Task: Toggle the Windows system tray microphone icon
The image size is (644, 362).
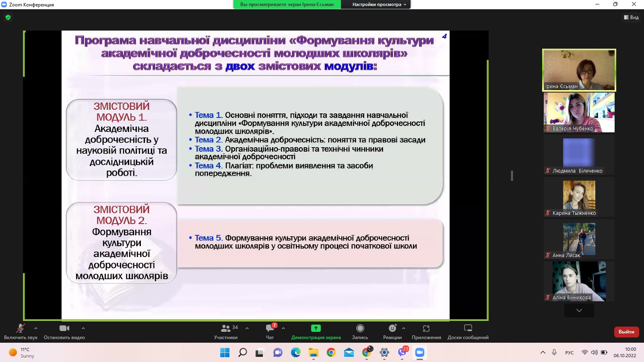Action: point(554,352)
